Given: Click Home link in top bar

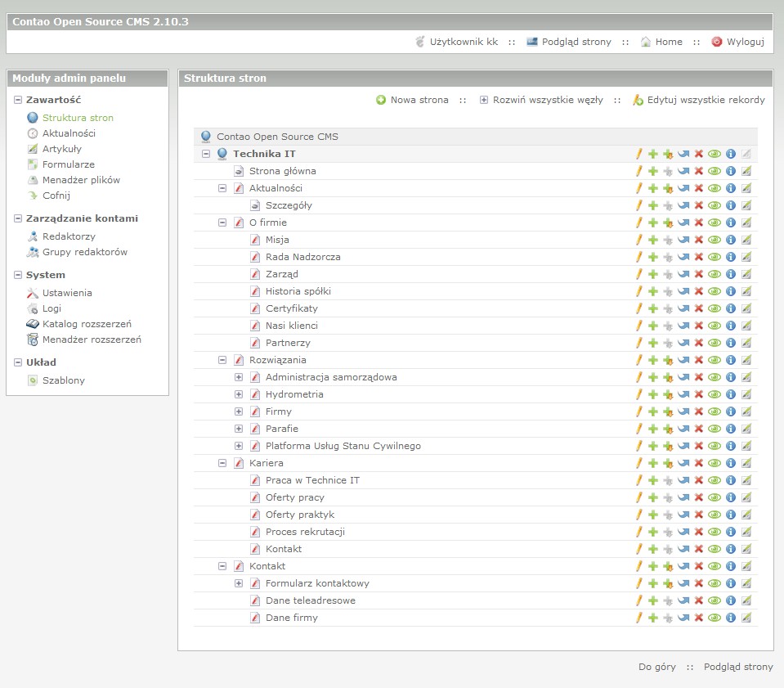Looking at the screenshot, I should click(669, 42).
